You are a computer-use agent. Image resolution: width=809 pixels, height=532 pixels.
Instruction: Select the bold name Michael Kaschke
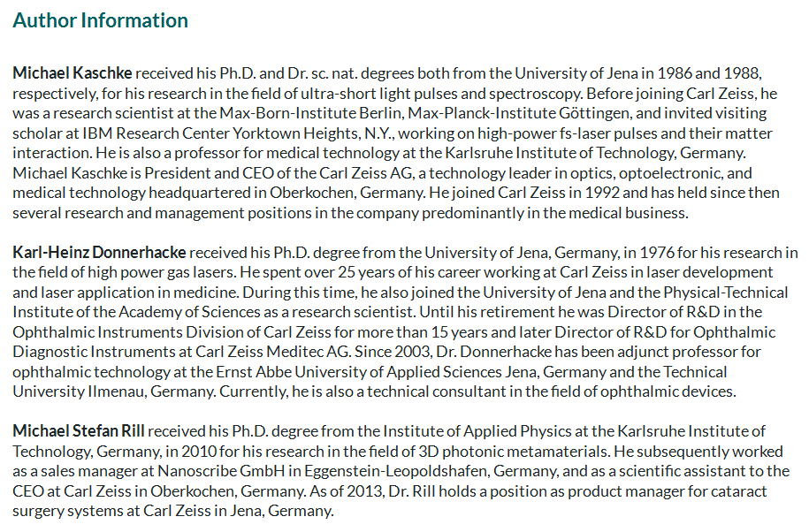(73, 73)
